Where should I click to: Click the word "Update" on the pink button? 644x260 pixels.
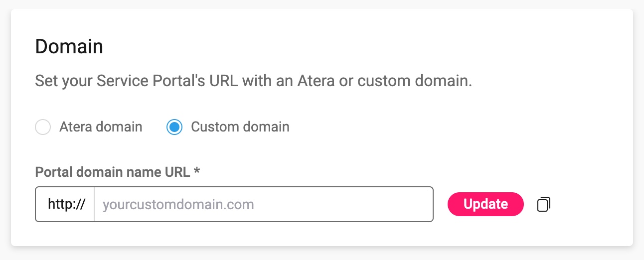point(485,204)
